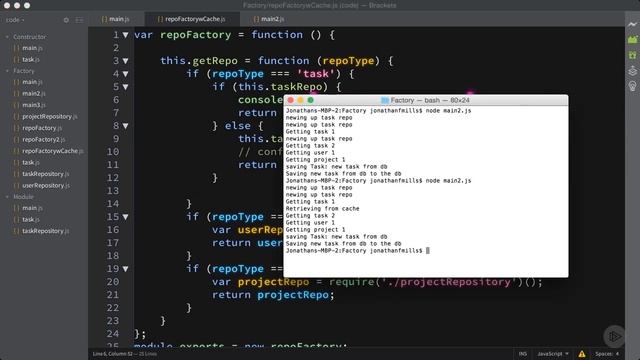The height and width of the screenshot is (360, 640).
Task: Zoom the terminal window with green button
Action: coord(311,100)
